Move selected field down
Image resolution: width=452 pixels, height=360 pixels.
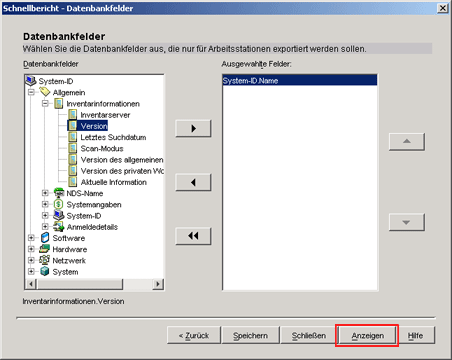(x=407, y=222)
